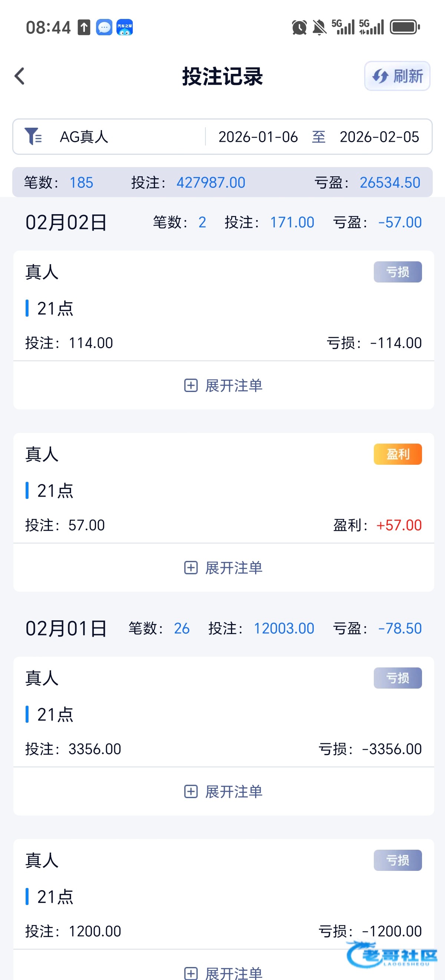Tap the battery status icon
Screen dimensions: 445x980
405,27
